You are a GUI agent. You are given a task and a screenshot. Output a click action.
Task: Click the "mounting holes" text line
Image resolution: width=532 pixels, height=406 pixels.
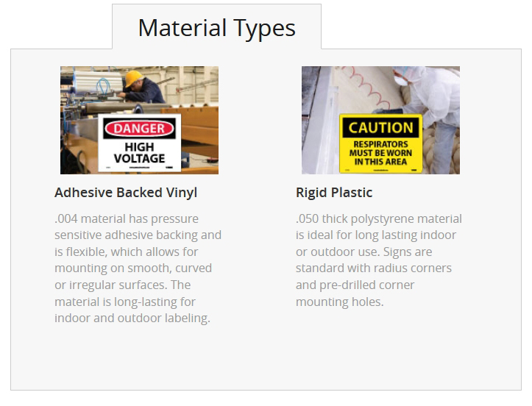click(340, 302)
